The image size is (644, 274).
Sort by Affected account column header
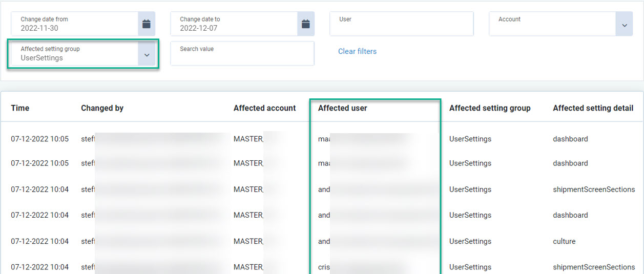(264, 108)
